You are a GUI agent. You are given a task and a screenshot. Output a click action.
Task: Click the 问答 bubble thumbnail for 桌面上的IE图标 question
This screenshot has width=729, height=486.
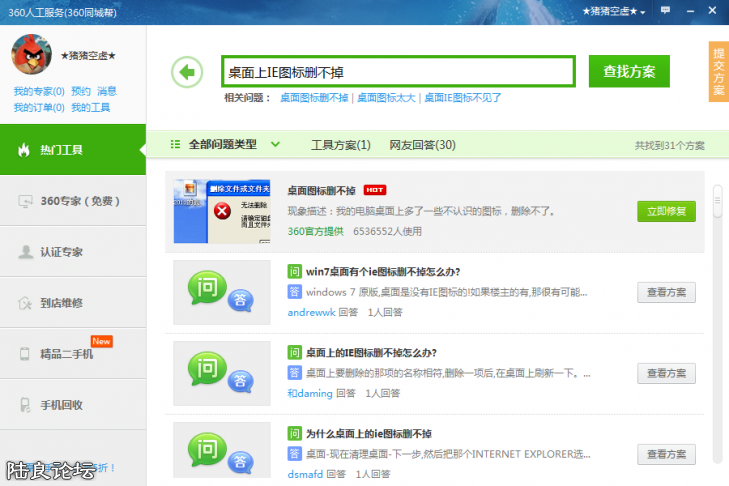point(222,373)
